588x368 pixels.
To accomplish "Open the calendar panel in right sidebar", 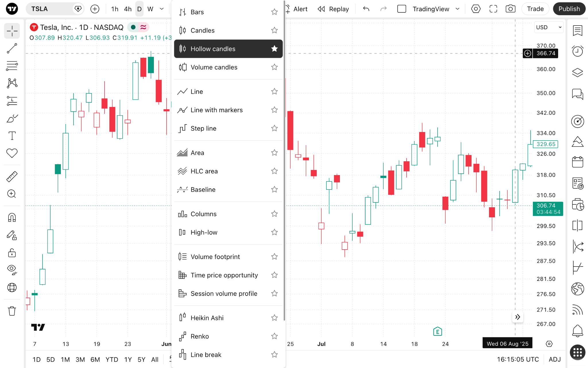I will click(577, 162).
